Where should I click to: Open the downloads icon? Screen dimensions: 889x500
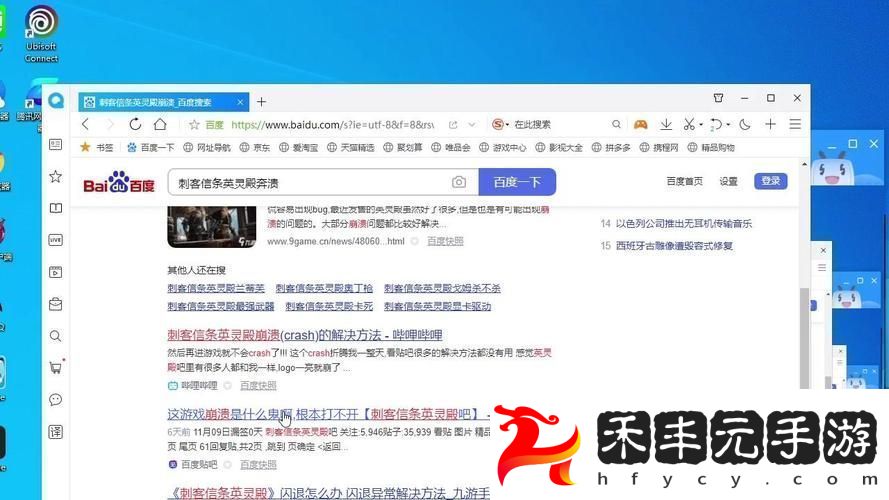click(x=666, y=124)
